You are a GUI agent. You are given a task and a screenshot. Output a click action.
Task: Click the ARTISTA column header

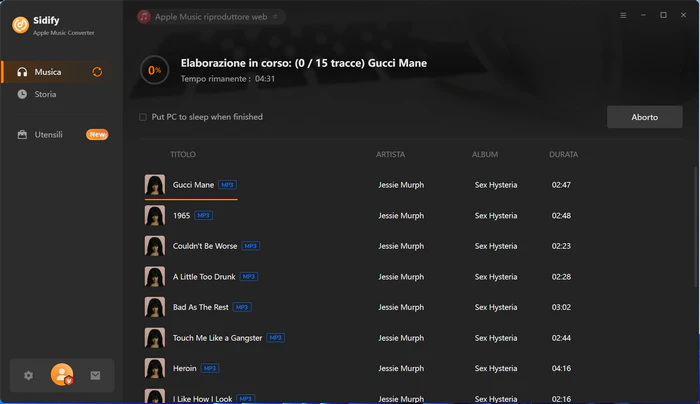coord(390,154)
